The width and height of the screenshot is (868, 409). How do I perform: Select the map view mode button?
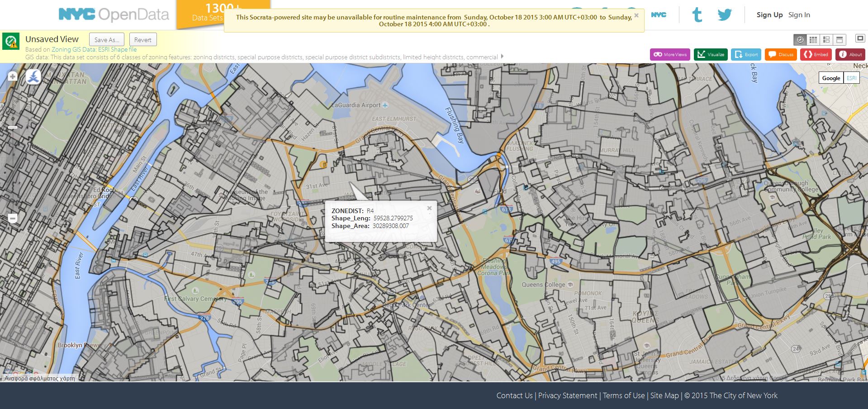800,40
